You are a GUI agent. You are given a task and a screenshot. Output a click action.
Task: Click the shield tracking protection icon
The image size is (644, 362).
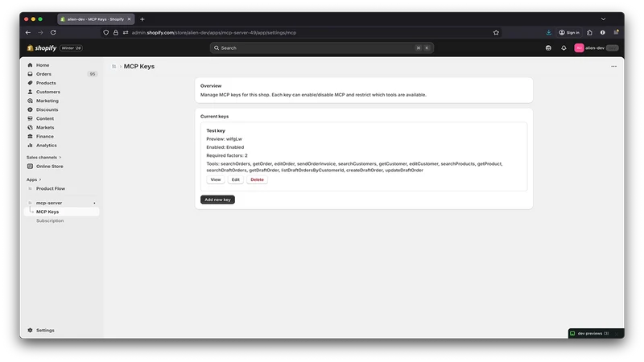(106, 32)
